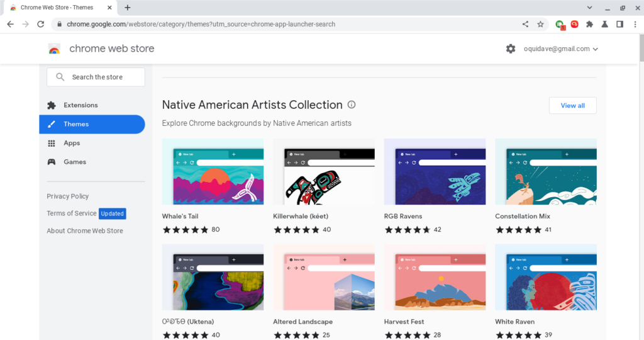644x340 pixels.
Task: Click the Chrome Web Store rainbow logo
Action: point(54,49)
